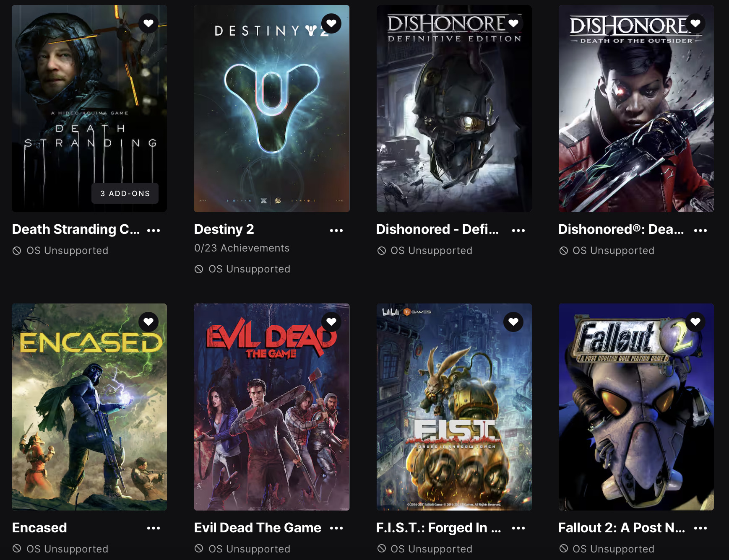Screen dimensions: 729x560
Task: Toggle favorite heart on F.I.S.T. cover
Action: click(x=513, y=322)
